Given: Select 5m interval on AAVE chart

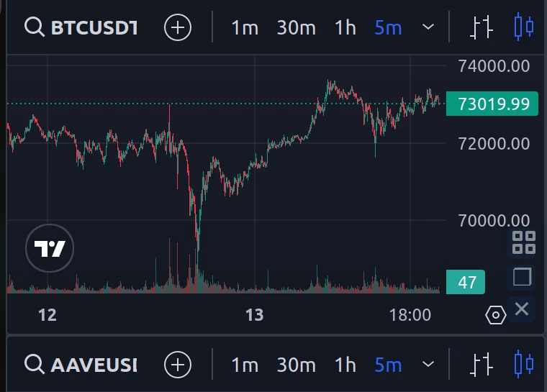Looking at the screenshot, I should coord(388,365).
